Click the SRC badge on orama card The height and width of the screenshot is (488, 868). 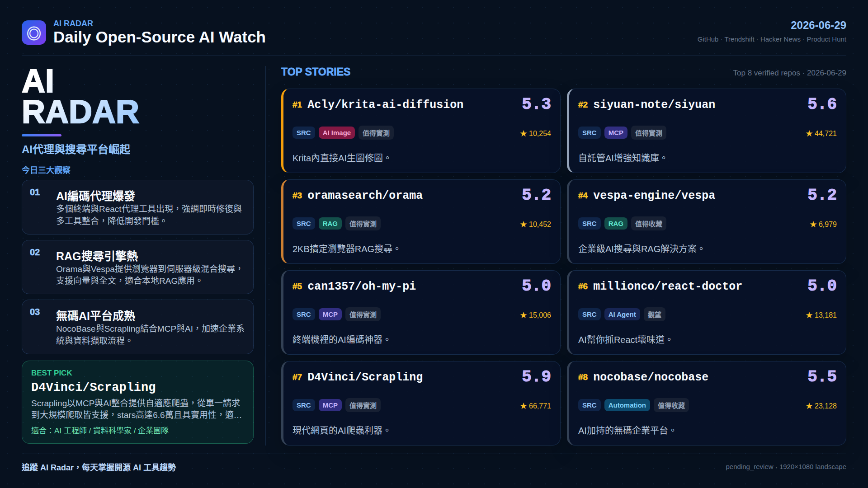tap(303, 224)
